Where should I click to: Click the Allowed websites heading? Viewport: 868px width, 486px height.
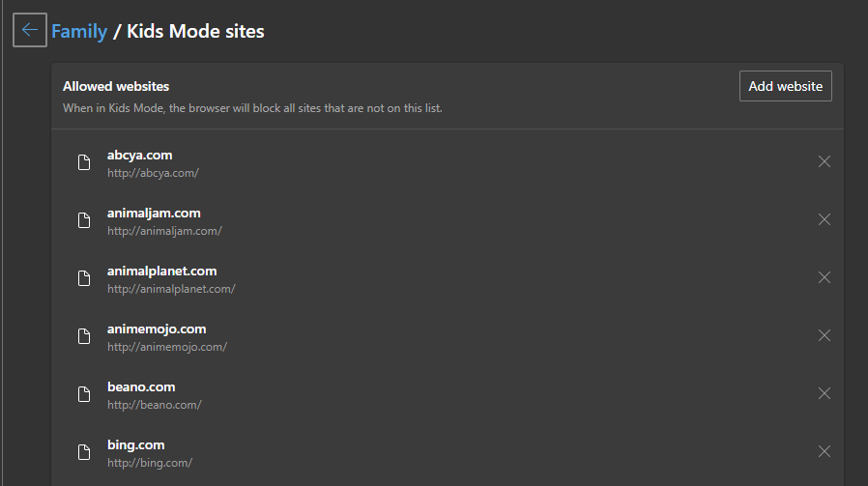tap(116, 87)
